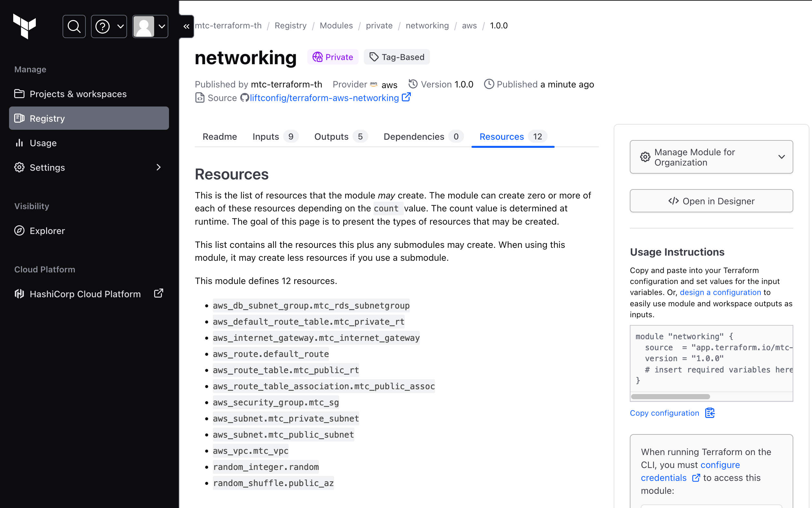Image resolution: width=812 pixels, height=508 pixels.
Task: Click aws_subnet.mtc_public_subnet resource
Action: (283, 434)
